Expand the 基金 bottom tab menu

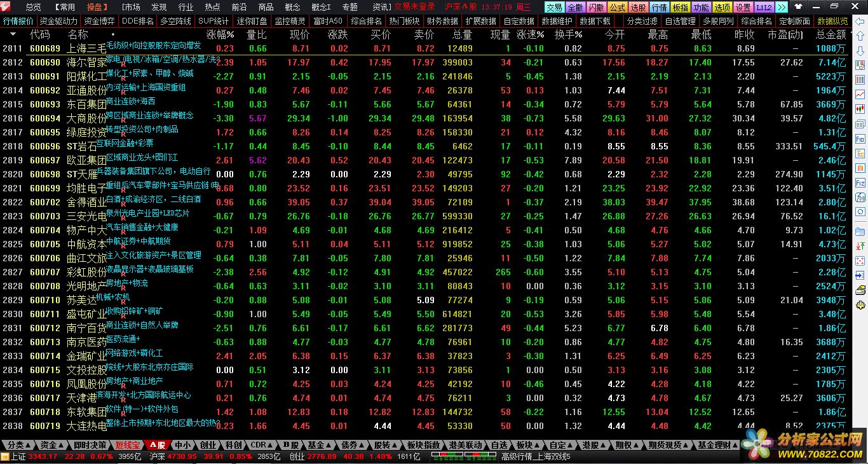[x=330, y=446]
